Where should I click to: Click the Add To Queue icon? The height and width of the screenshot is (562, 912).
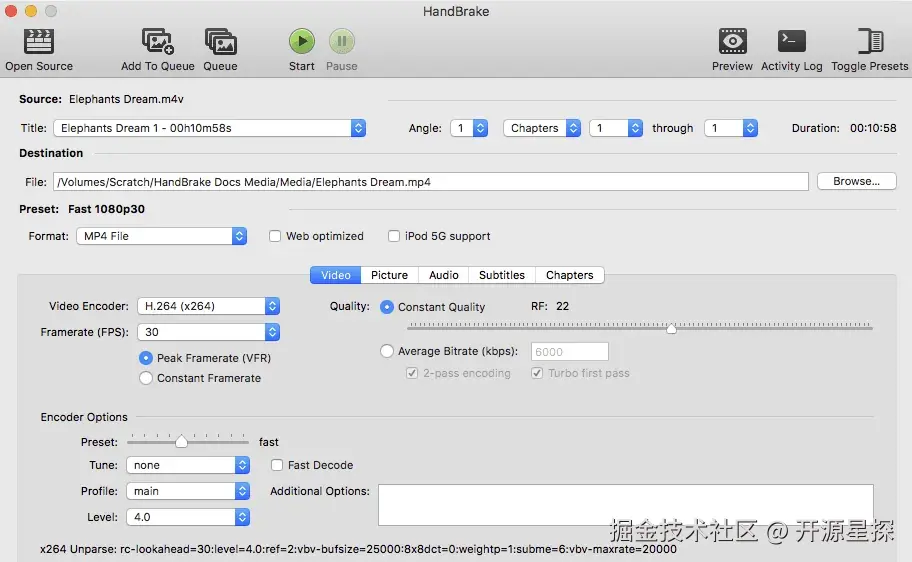(x=158, y=42)
